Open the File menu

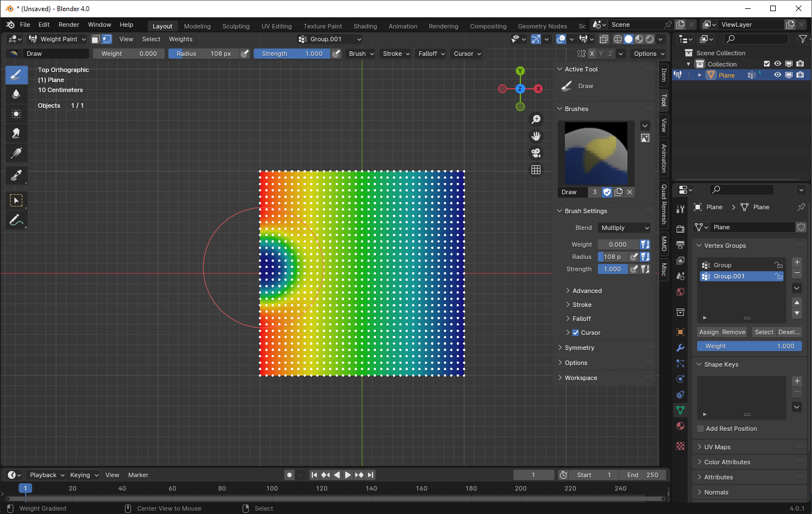[25, 25]
